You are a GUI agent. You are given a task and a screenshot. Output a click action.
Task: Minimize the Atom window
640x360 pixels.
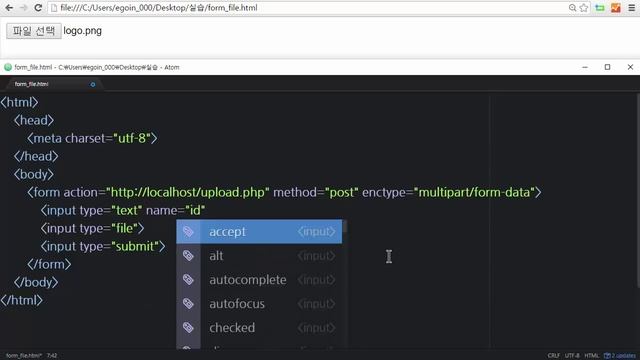(x=585, y=67)
